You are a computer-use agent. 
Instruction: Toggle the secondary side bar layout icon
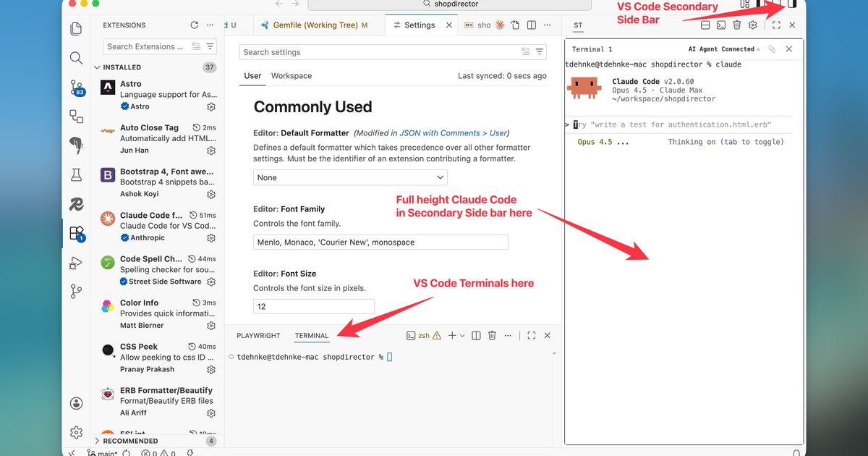pos(792,4)
